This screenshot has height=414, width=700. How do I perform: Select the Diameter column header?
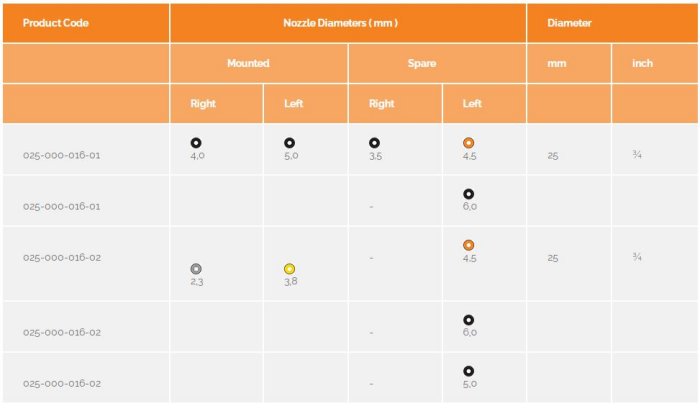coord(570,22)
